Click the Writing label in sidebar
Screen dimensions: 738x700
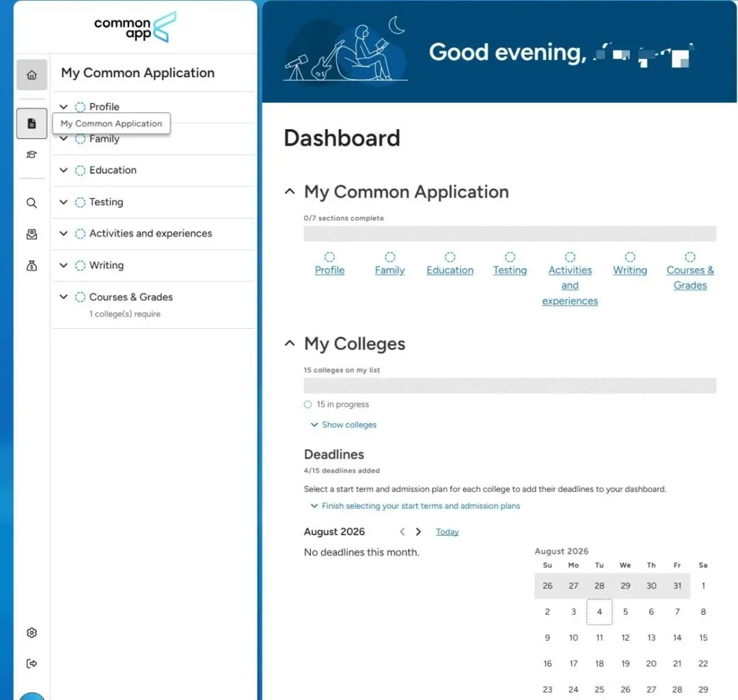pyautogui.click(x=107, y=265)
